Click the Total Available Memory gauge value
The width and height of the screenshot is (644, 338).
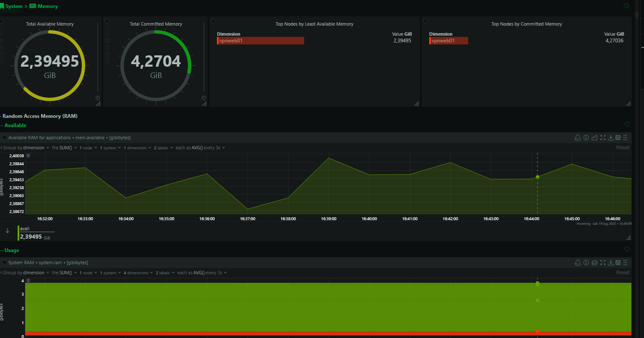50,62
